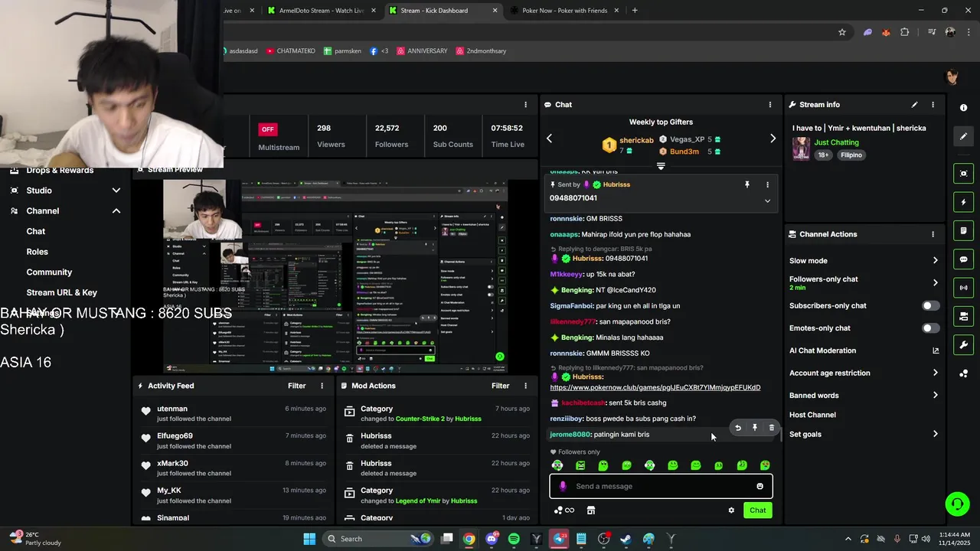Open the pokernow.club game link
Viewport: 980px width, 551px height.
click(655, 387)
